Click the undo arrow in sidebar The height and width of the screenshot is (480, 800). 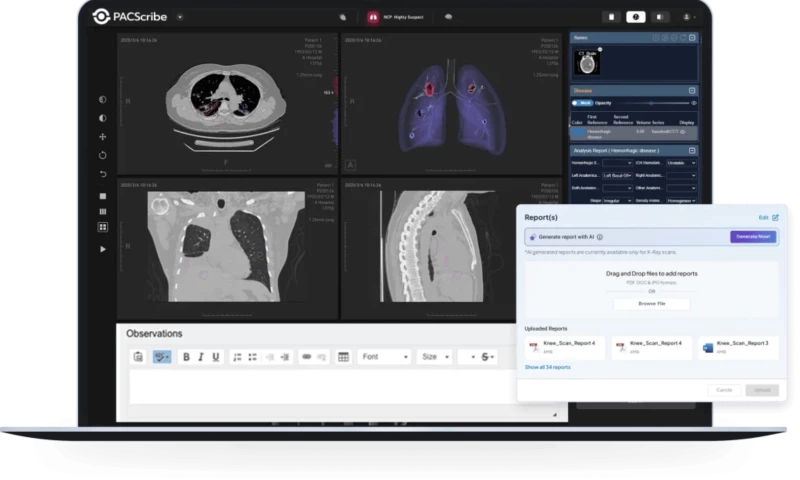click(103, 174)
